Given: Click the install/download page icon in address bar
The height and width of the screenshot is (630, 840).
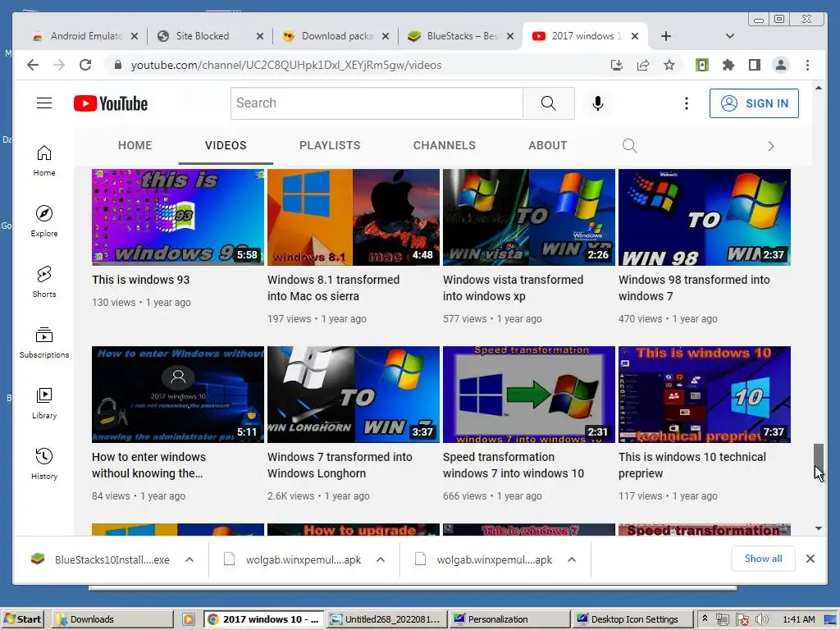Looking at the screenshot, I should click(x=617, y=65).
